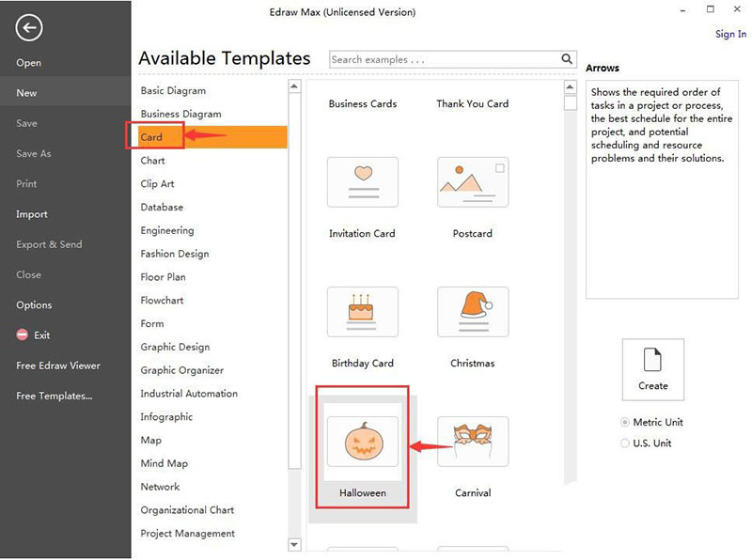Image resolution: width=752 pixels, height=560 pixels.
Task: Click the back arrow circle icon
Action: [29, 28]
